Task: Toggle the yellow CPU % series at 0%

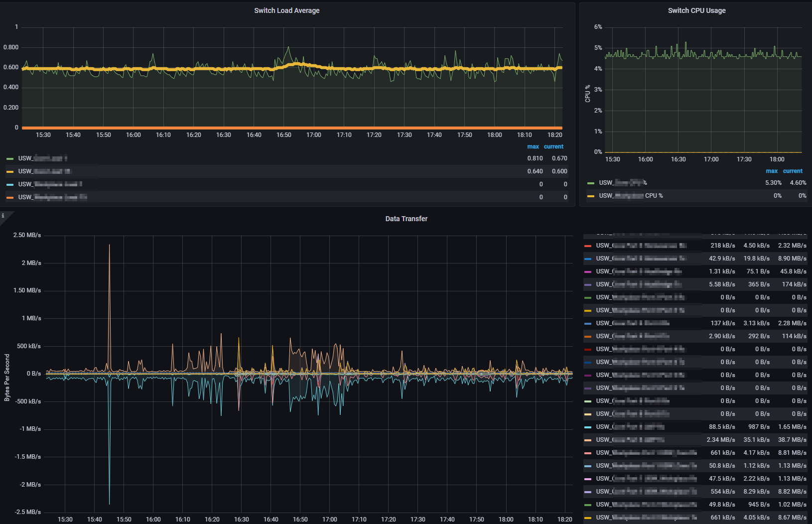Action: click(x=630, y=196)
